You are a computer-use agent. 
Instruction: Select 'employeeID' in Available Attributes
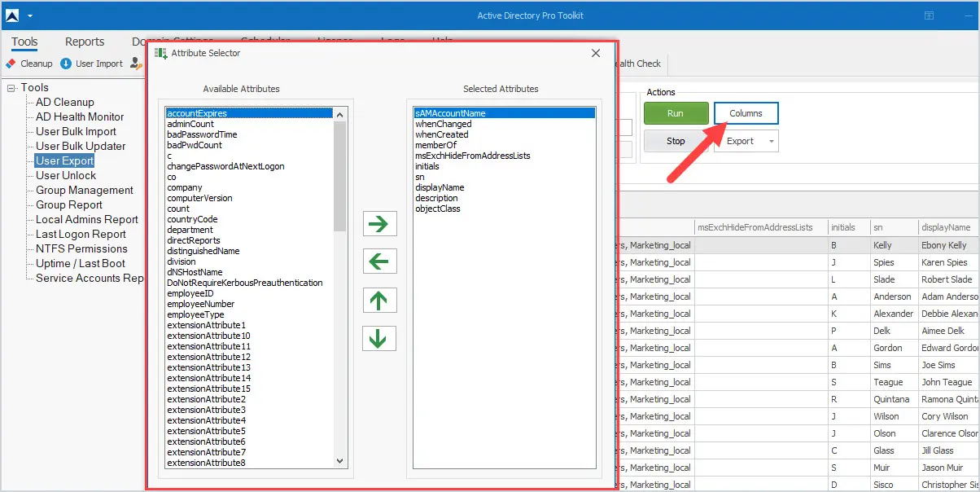(249, 293)
